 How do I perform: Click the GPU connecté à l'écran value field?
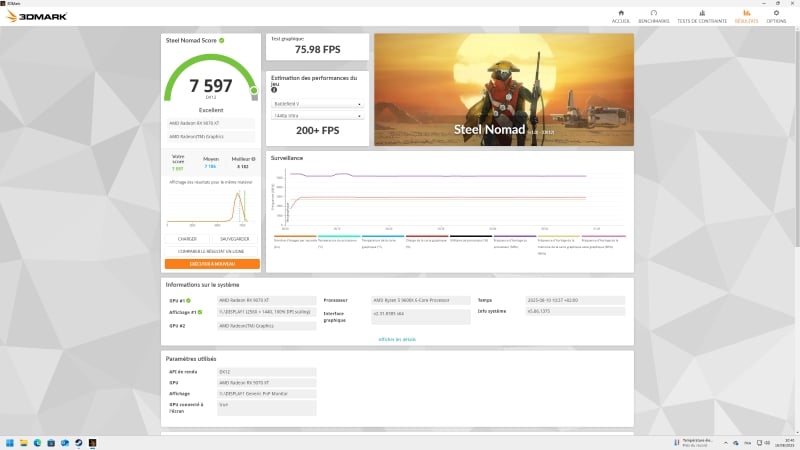(266, 408)
